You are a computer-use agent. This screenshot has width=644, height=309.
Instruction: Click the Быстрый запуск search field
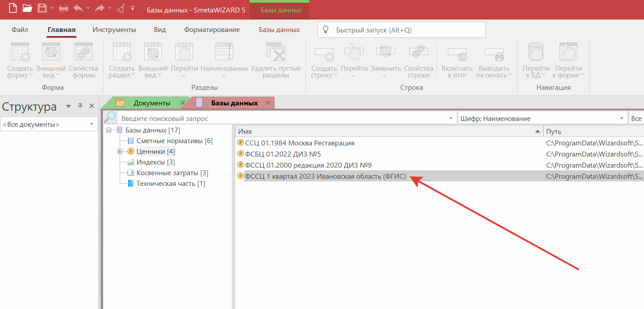tap(401, 30)
